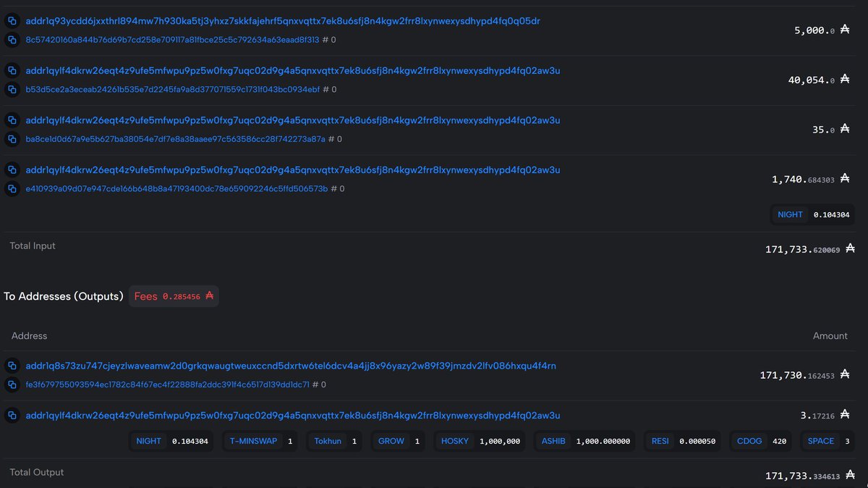Copy address in the 40,054.0 input row

point(12,70)
